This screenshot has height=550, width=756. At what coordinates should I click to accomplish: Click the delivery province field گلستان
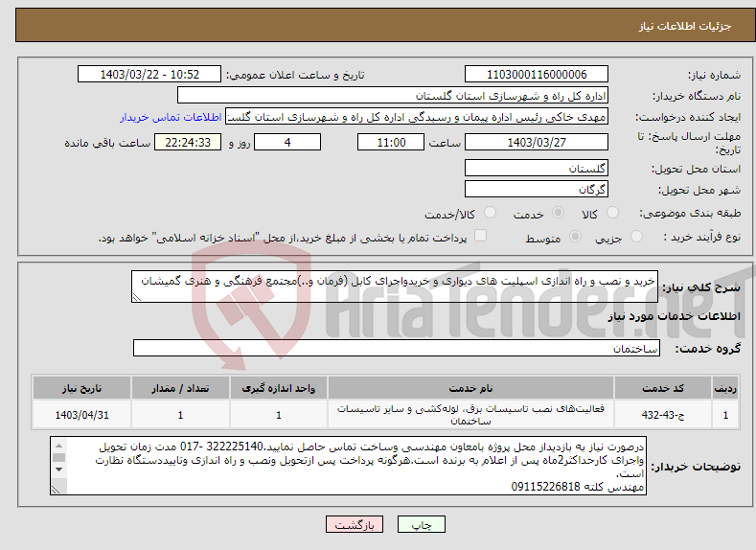pyautogui.click(x=537, y=169)
